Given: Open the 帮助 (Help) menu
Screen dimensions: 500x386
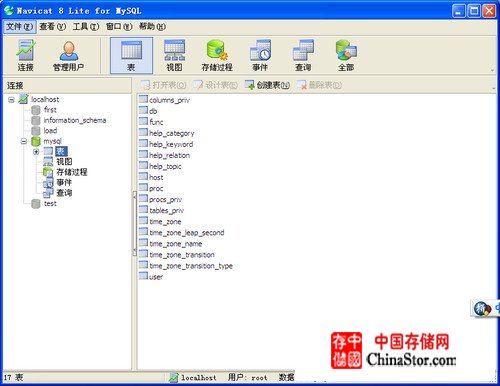Looking at the screenshot, I should point(152,26).
